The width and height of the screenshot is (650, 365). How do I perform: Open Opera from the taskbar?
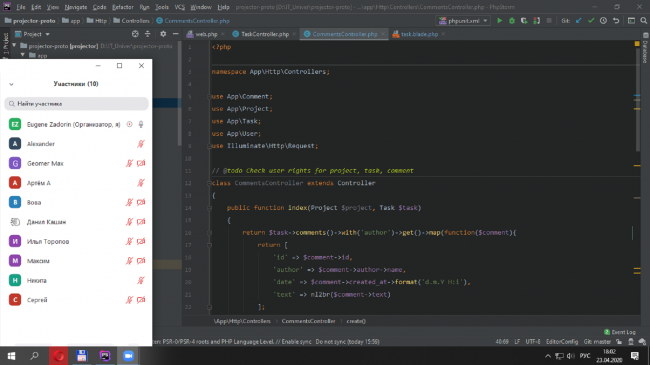pyautogui.click(x=58, y=356)
